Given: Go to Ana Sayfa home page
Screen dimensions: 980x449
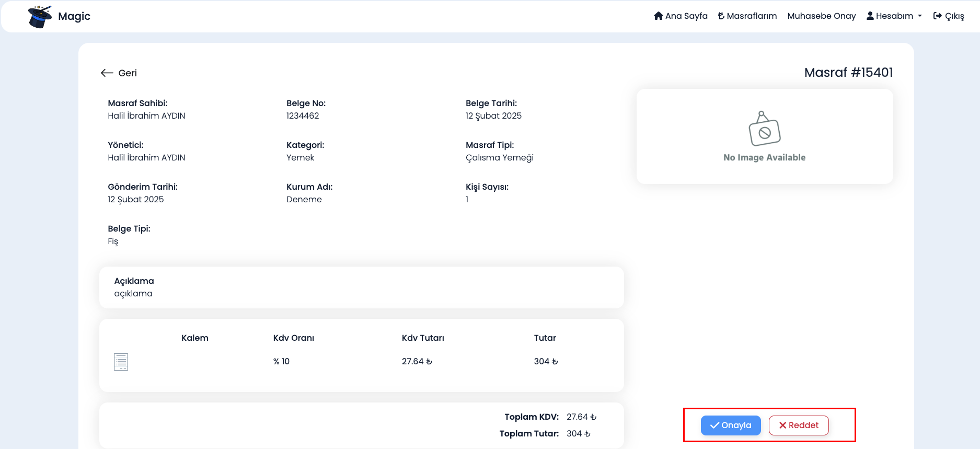Looking at the screenshot, I should [681, 16].
